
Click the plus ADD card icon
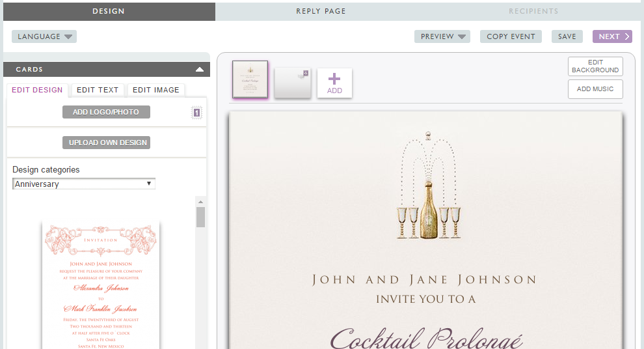pos(334,83)
